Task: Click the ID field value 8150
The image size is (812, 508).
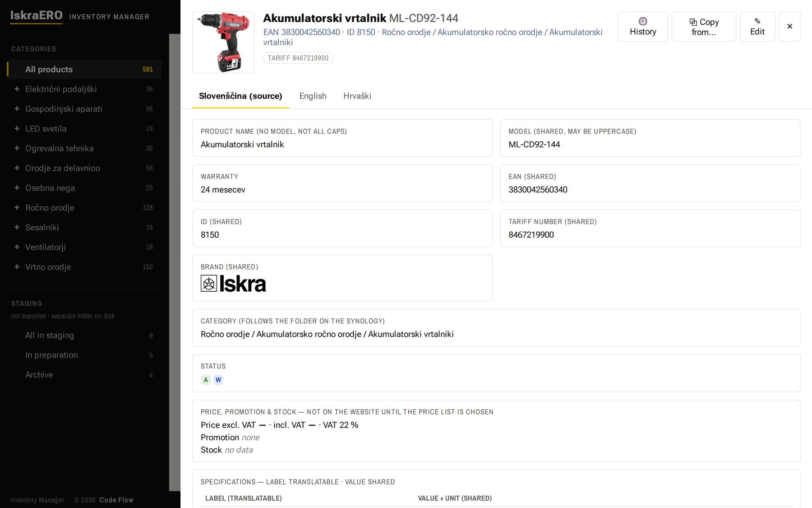Action: 210,235
